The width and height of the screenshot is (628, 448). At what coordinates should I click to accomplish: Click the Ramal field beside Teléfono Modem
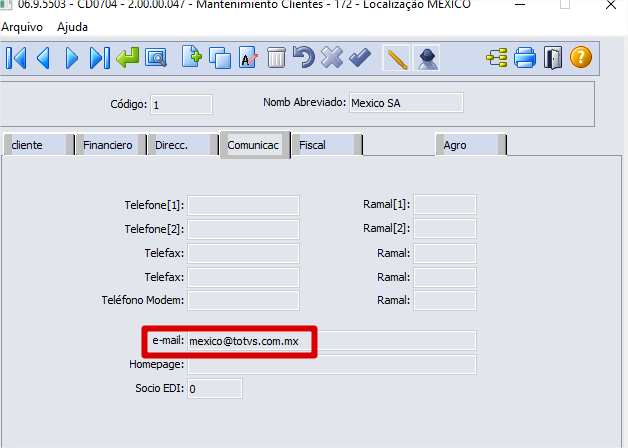[x=445, y=301]
